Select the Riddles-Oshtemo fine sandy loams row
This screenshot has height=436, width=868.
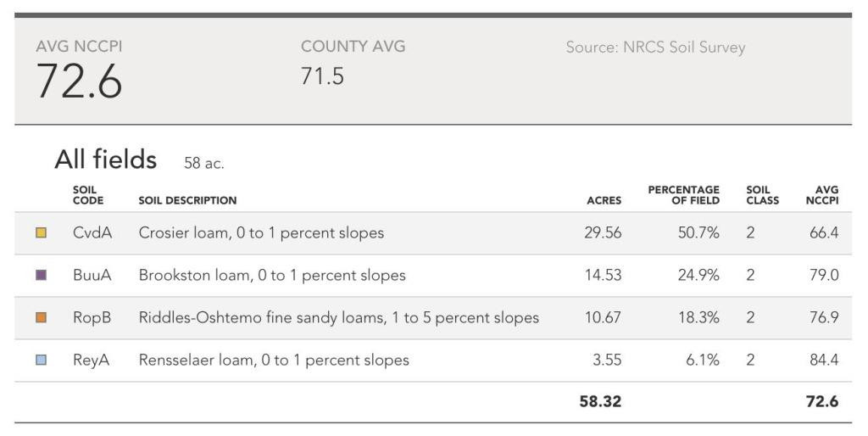[338, 318]
